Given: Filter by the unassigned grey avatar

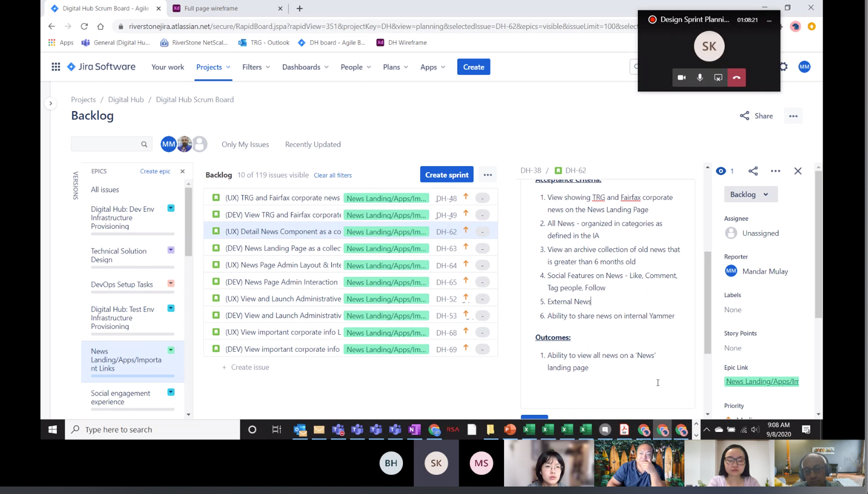Looking at the screenshot, I should (200, 144).
